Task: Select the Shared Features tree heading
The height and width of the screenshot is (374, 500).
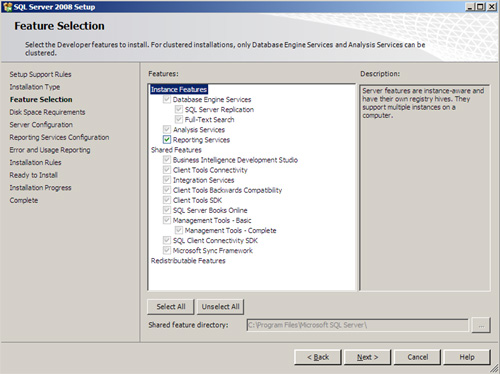Action: coord(176,150)
